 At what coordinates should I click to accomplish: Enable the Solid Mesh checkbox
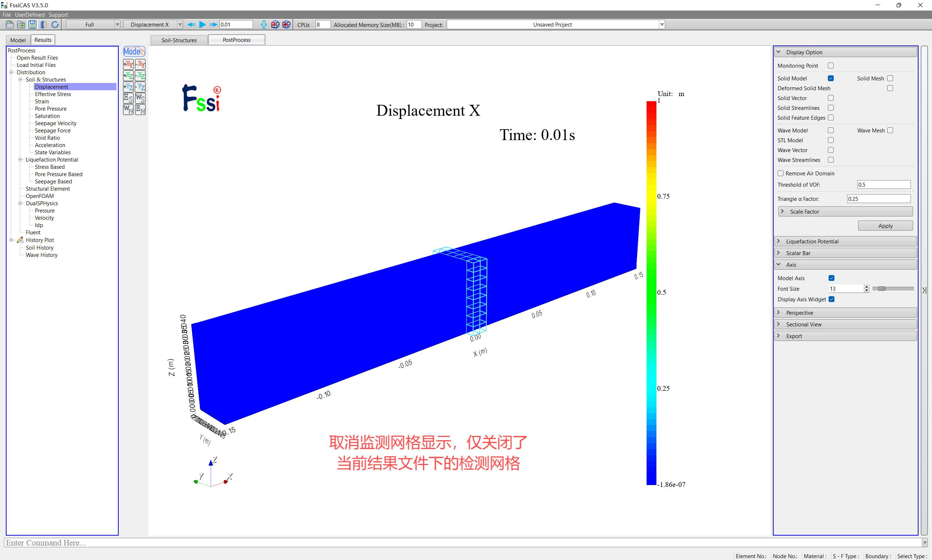coord(890,79)
